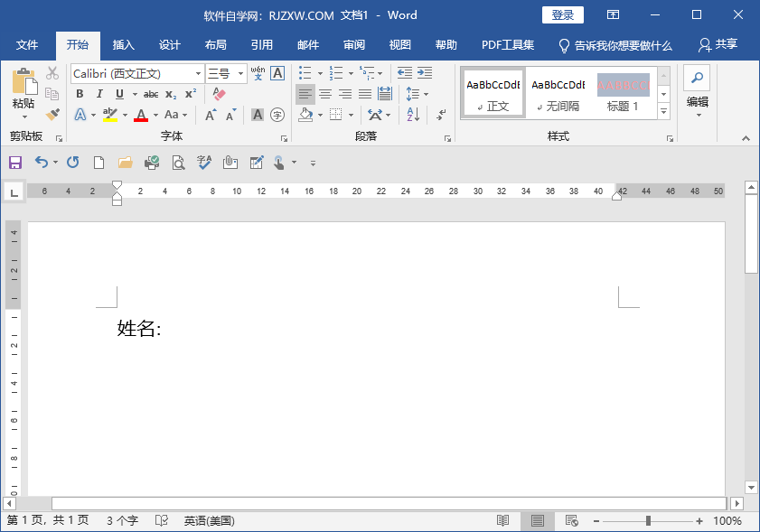
Task: Click the spell check icon in status bar
Action: (160, 520)
